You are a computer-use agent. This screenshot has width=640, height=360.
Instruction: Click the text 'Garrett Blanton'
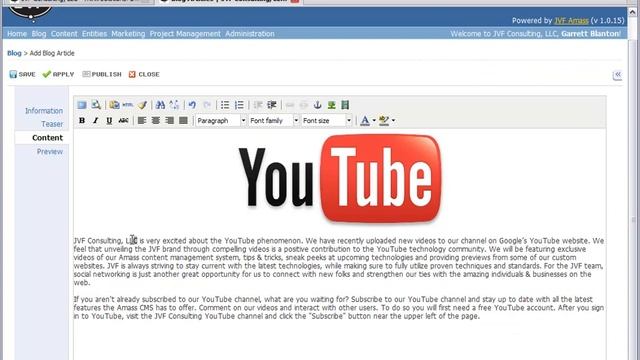pyautogui.click(x=590, y=33)
